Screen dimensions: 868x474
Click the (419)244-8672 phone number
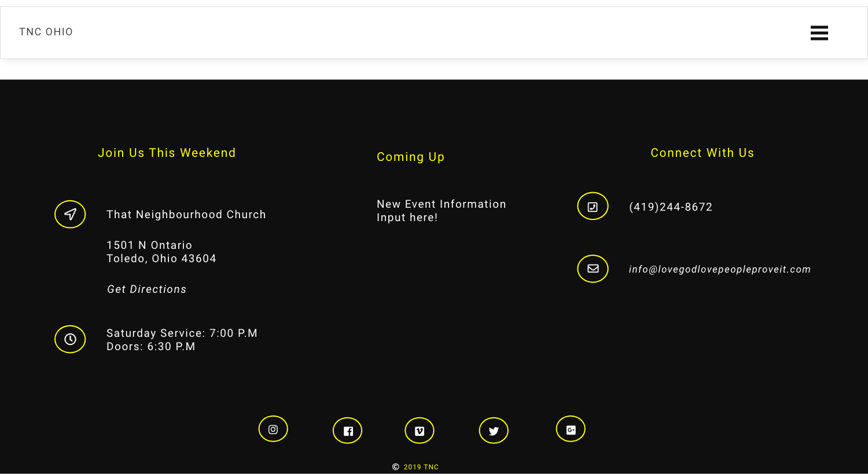coord(671,207)
